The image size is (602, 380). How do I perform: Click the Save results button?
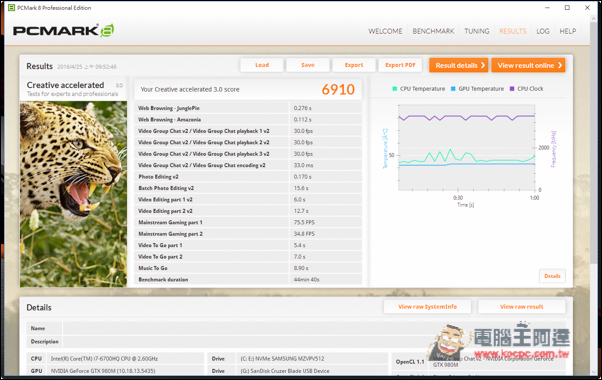tap(308, 65)
